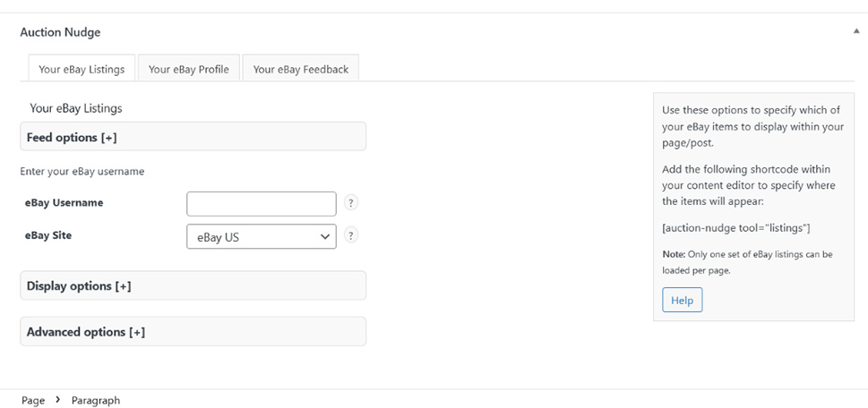Collapse the Auction Nudge panel arrow
868x408 pixels.
[856, 30]
